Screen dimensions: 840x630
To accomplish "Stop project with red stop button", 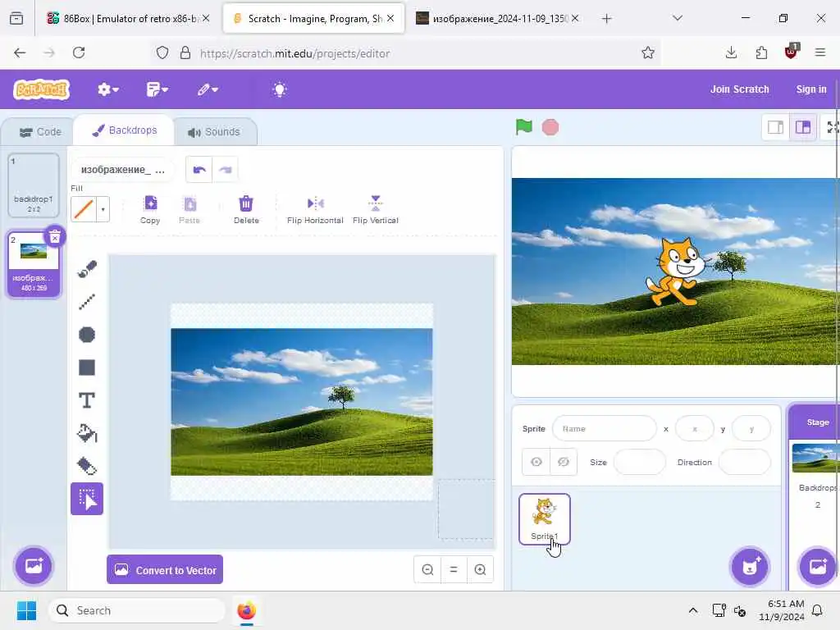I will click(x=550, y=127).
